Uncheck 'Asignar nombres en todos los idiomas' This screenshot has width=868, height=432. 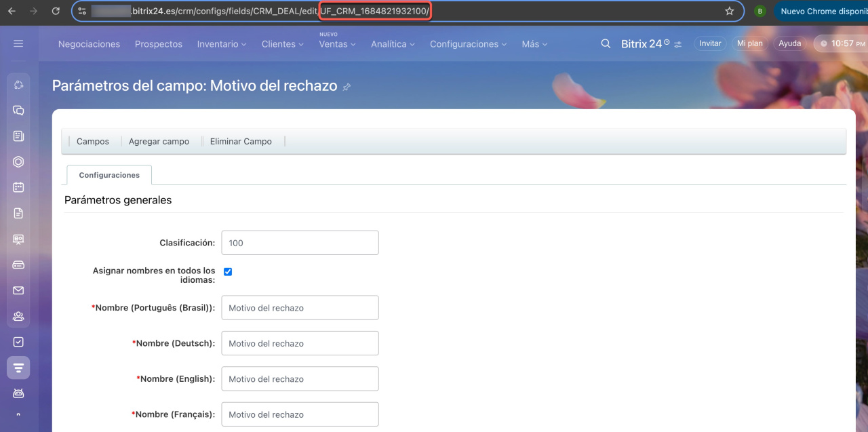pos(228,271)
